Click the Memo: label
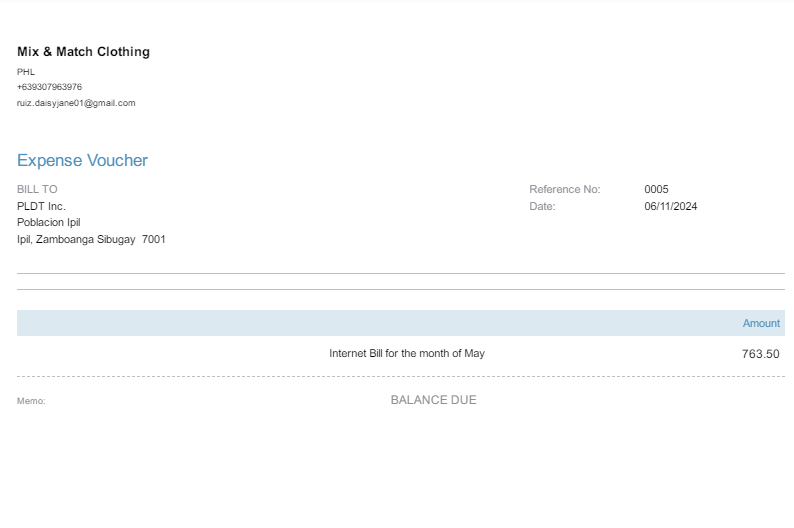 [31, 401]
